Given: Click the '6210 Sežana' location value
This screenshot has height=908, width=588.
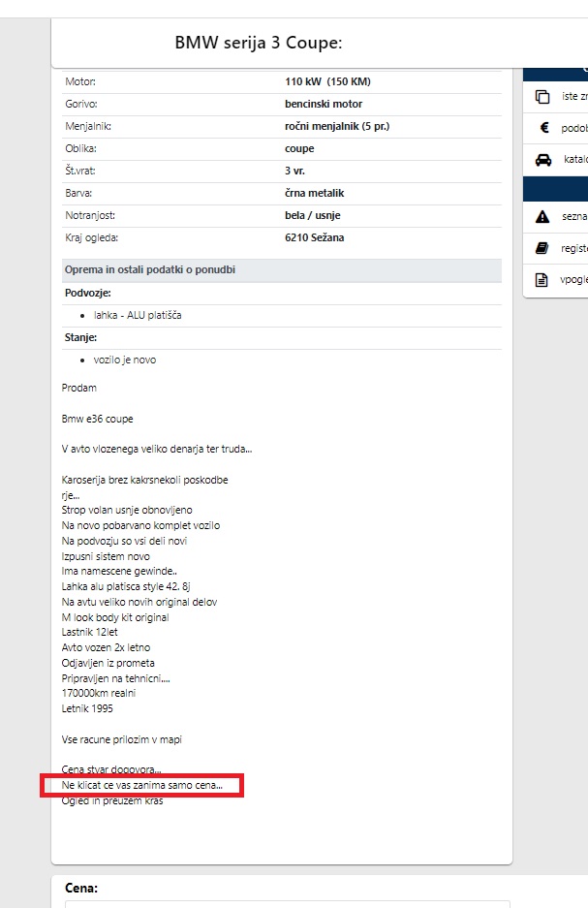Looking at the screenshot, I should (x=314, y=237).
